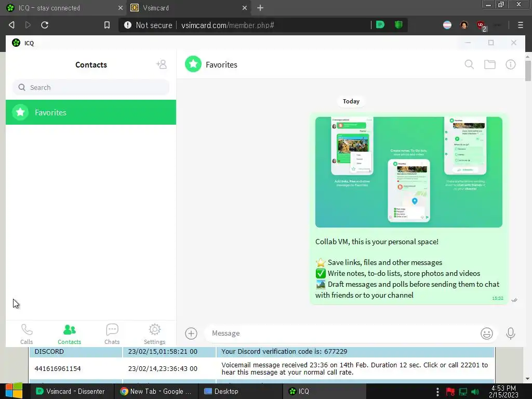Click the browser back button
The image size is (532, 399).
[x=11, y=25]
